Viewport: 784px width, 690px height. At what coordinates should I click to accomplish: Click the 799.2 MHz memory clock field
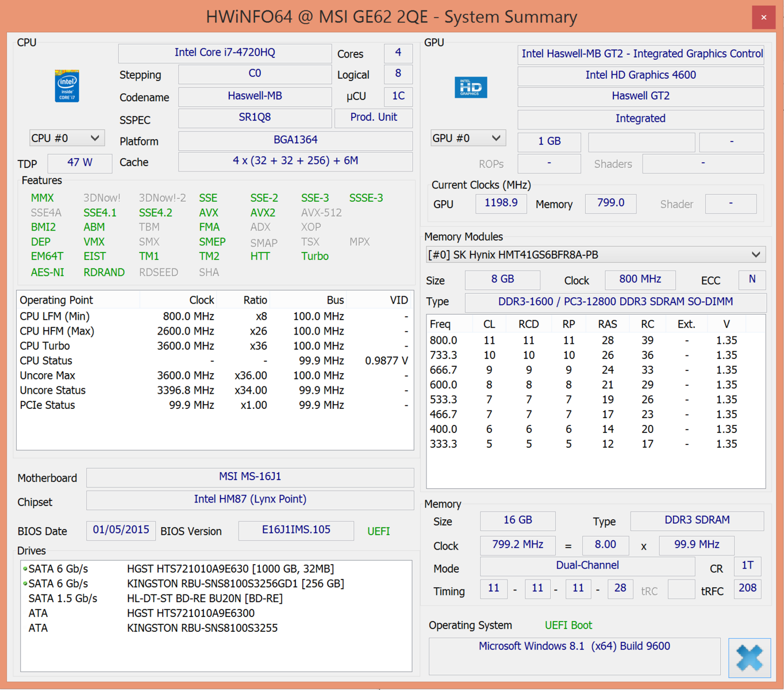point(518,545)
